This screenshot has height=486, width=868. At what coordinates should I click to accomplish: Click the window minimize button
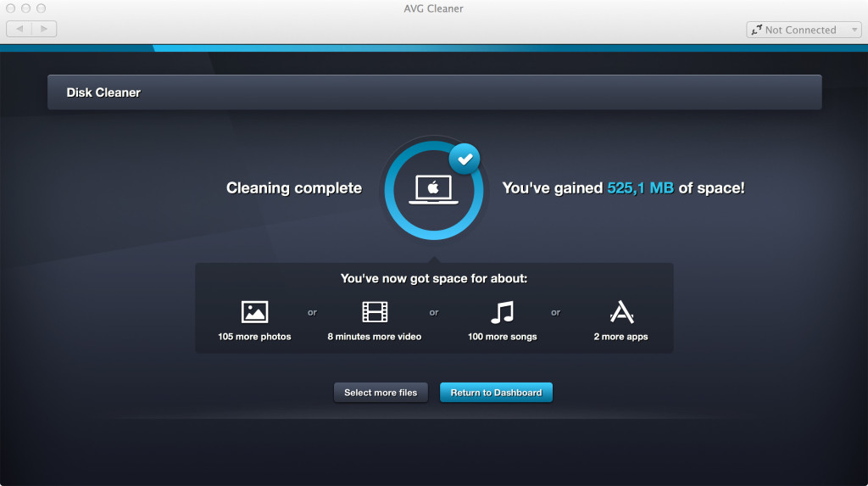coord(25,8)
